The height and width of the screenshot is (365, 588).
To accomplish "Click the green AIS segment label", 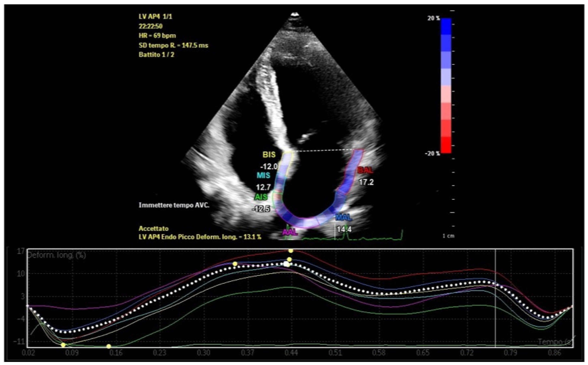I will [261, 197].
